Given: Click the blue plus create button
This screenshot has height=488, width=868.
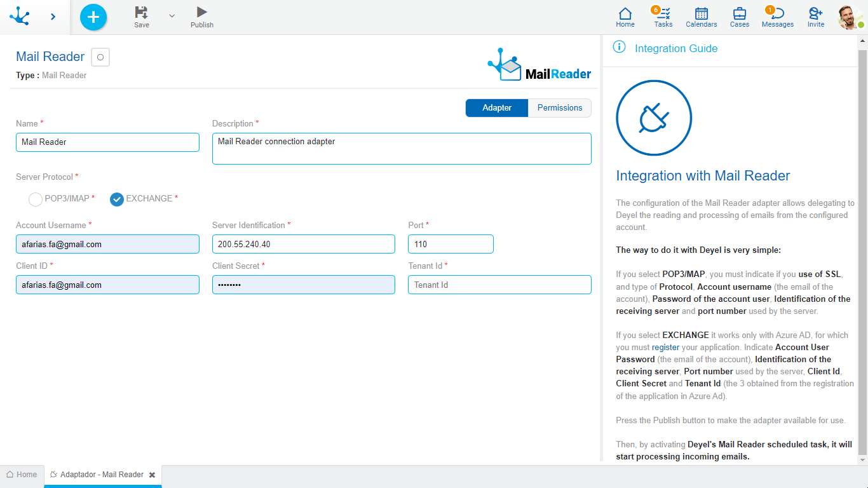Looking at the screenshot, I should [x=93, y=17].
